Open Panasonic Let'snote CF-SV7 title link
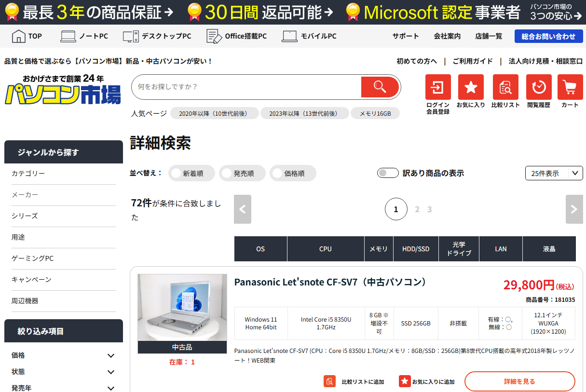 pos(331,282)
